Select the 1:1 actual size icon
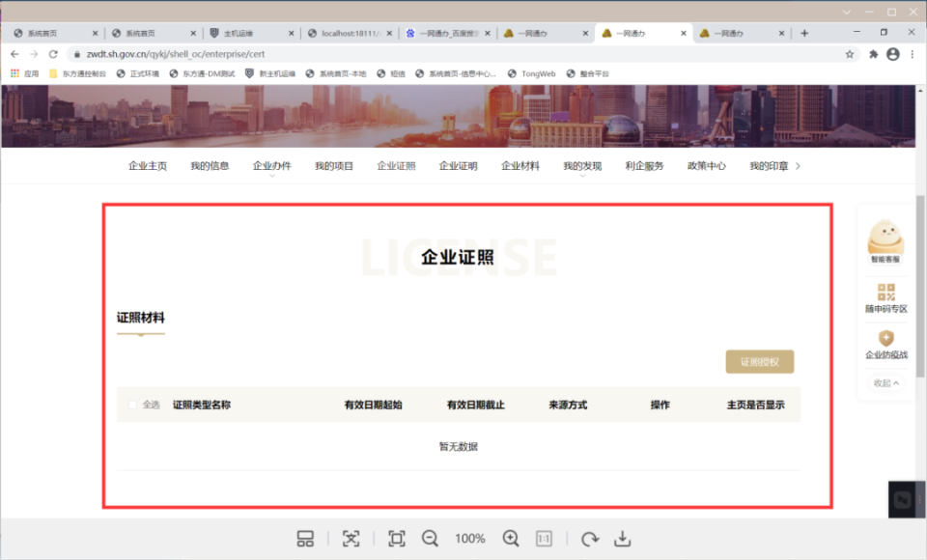Viewport: 927px width, 560px height. 544,539
